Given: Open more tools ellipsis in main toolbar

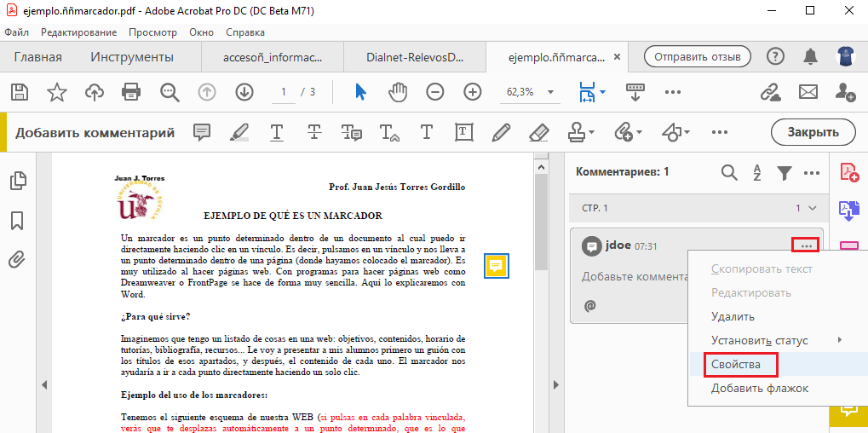Looking at the screenshot, I should (x=673, y=92).
